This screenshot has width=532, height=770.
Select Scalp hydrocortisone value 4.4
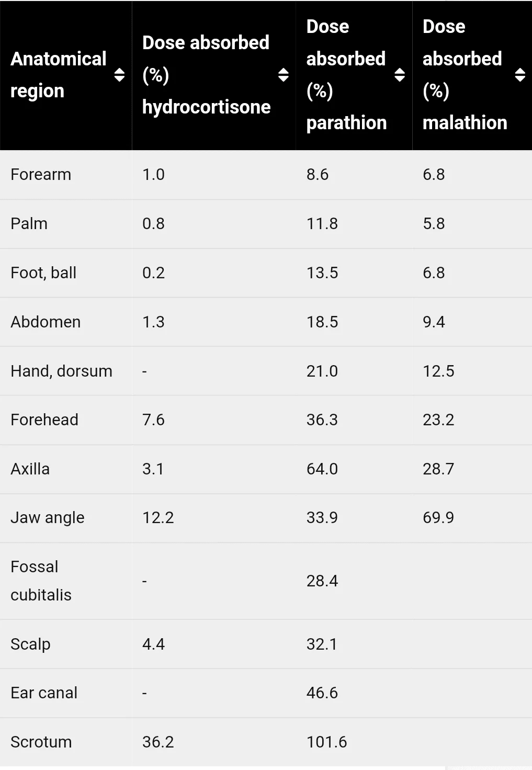(x=153, y=644)
